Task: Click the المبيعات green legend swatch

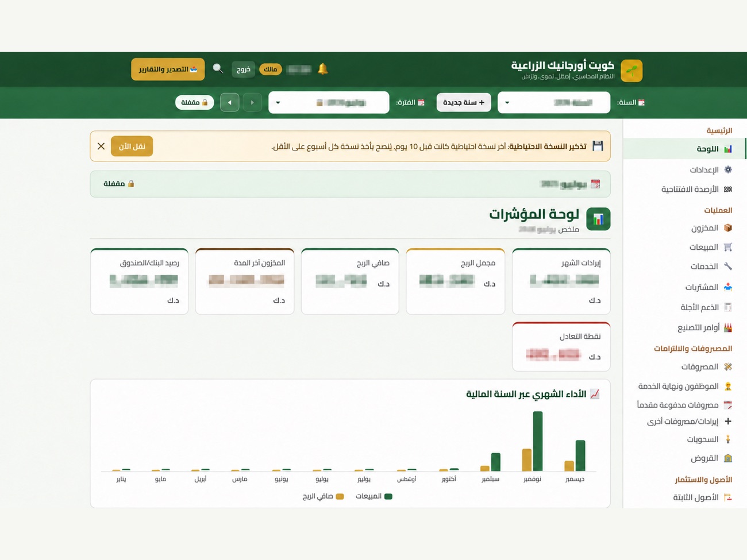Action: (388, 496)
